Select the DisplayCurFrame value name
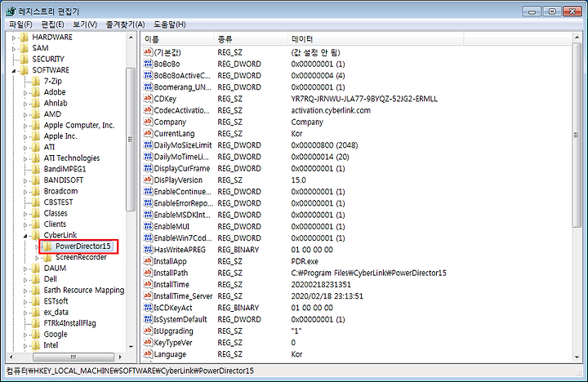 point(182,168)
